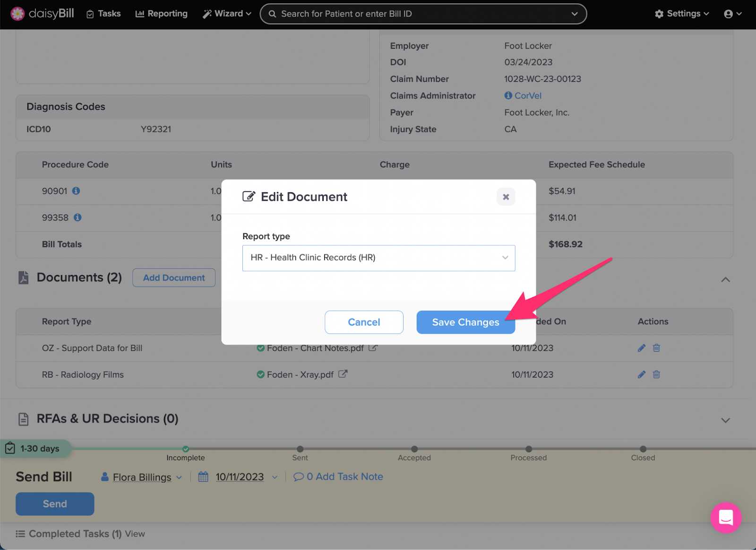This screenshot has height=550, width=756.
Task: Click info icon for procedure 99358
Action: pyautogui.click(x=77, y=217)
